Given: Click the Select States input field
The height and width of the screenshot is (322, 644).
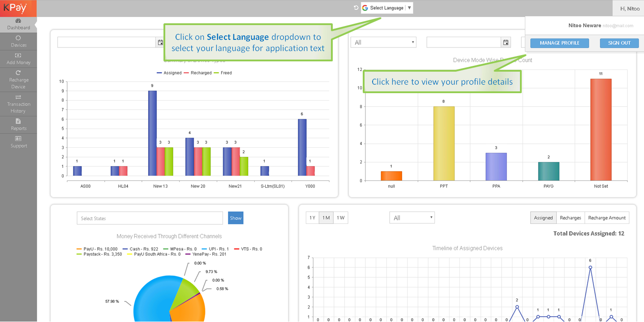Looking at the screenshot, I should [x=150, y=219].
